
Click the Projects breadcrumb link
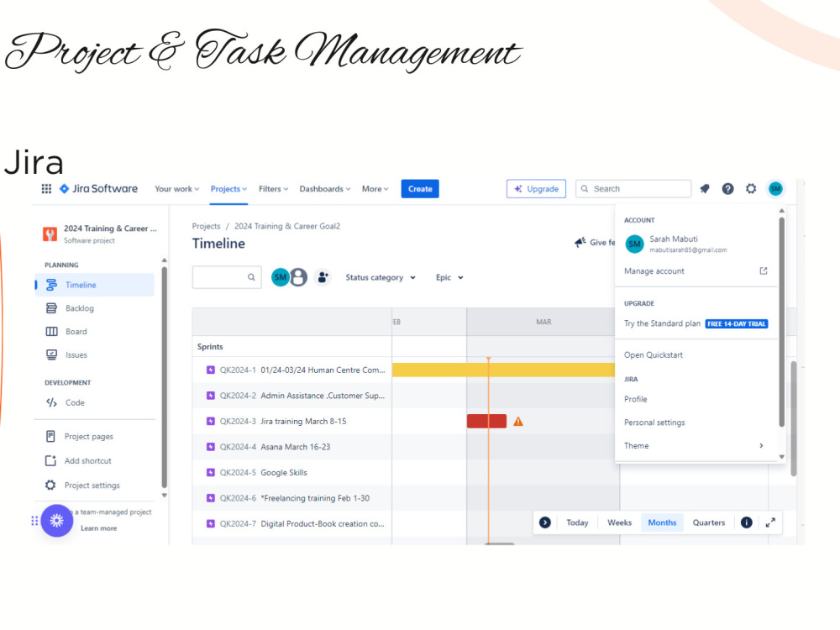click(x=207, y=226)
